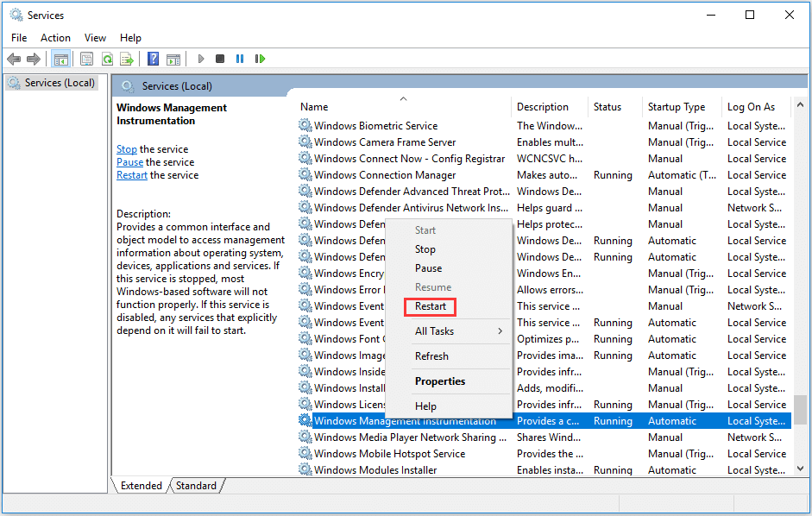Screen dimensions: 812x516
Task: Open the Action menu
Action: coord(55,38)
